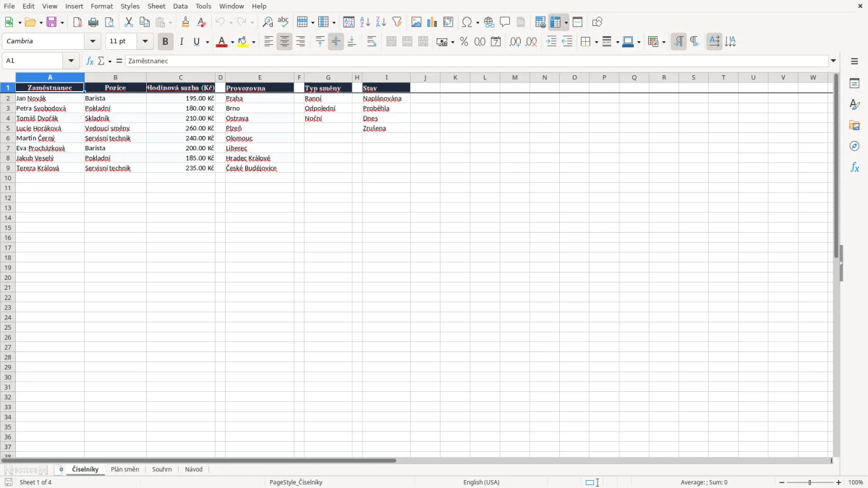Open Find & Replace icon

click(268, 22)
